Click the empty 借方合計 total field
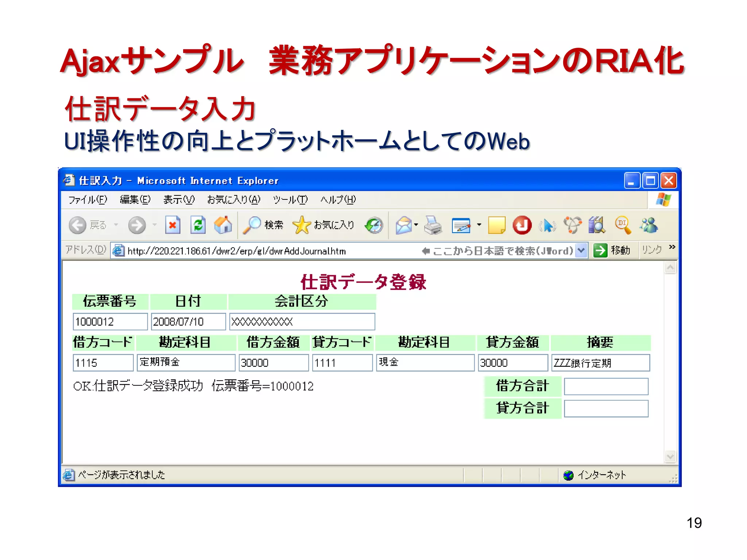This screenshot has height=560, width=747. (x=606, y=386)
